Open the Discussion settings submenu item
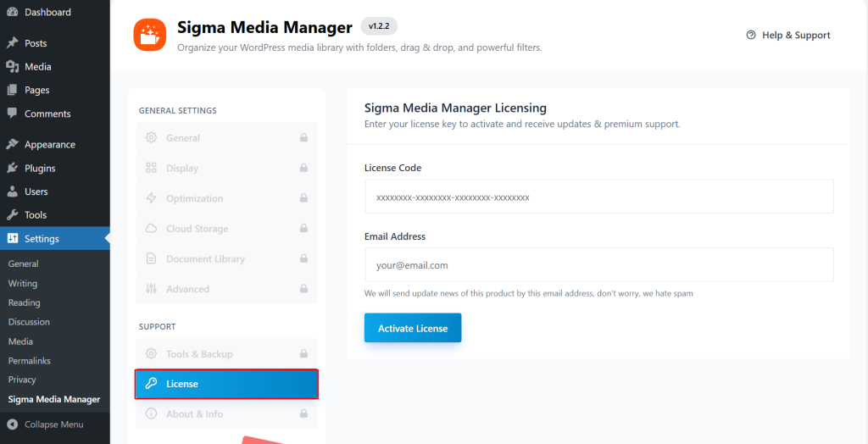The image size is (868, 444). [x=29, y=322]
